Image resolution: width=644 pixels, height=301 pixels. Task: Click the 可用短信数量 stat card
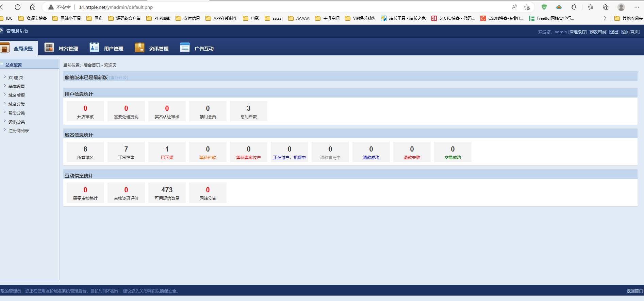coord(167,193)
